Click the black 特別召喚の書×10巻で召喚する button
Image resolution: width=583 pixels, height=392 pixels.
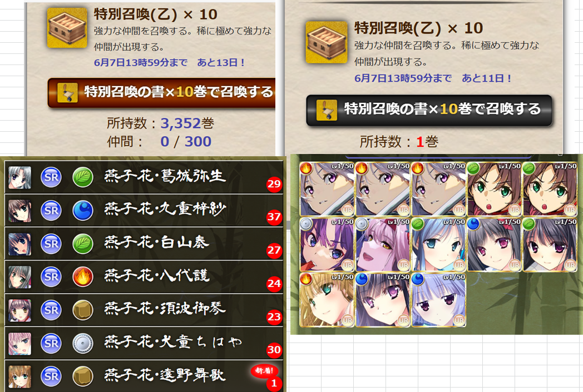429,110
